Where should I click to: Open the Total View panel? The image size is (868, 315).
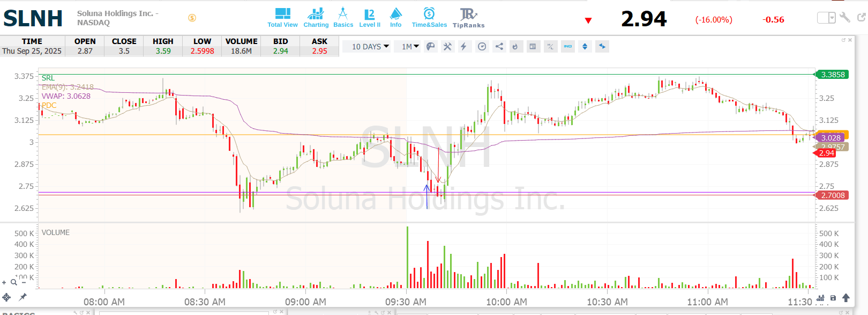coord(282,18)
